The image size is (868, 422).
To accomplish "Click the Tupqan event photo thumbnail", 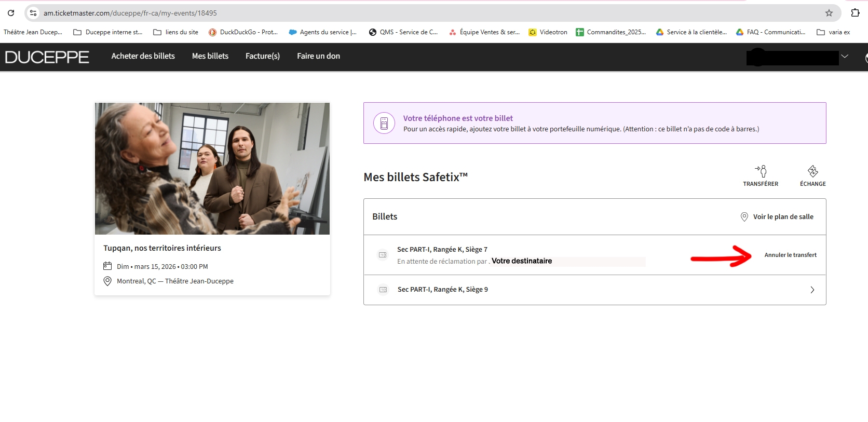I will point(212,169).
